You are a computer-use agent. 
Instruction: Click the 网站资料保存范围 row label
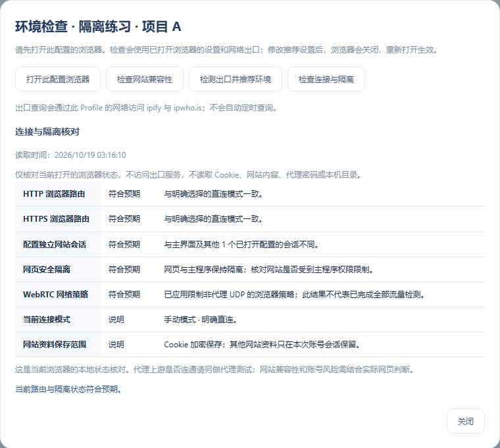point(55,344)
